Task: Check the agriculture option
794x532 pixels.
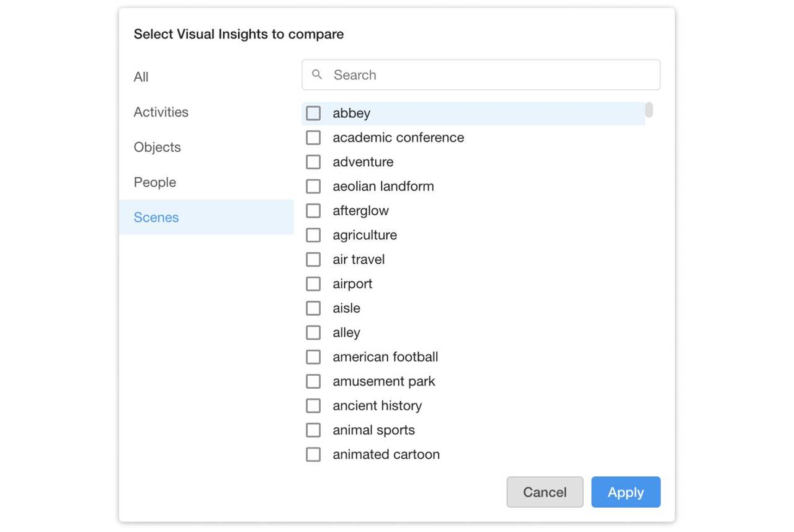Action: pyautogui.click(x=313, y=235)
